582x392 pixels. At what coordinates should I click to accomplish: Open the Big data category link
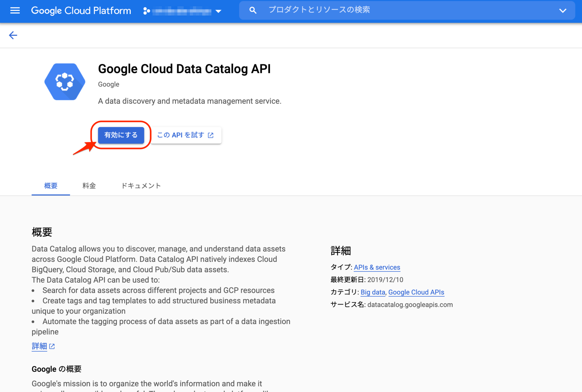point(373,292)
